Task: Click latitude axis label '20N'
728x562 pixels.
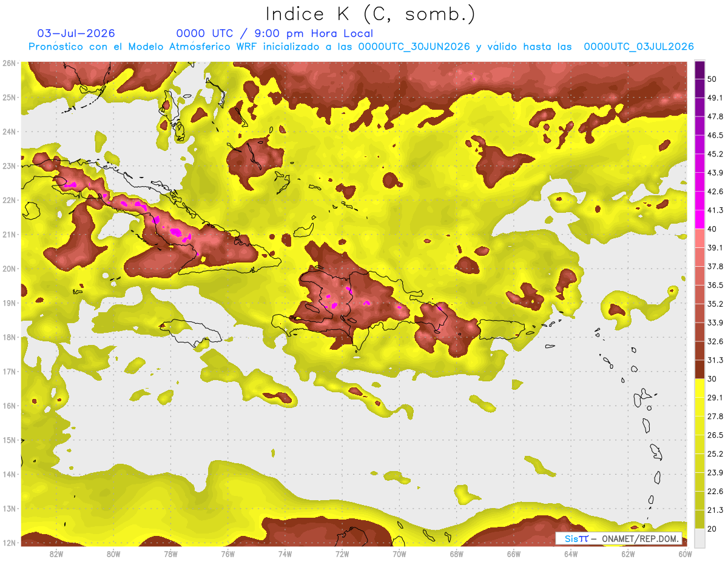Action: point(9,269)
